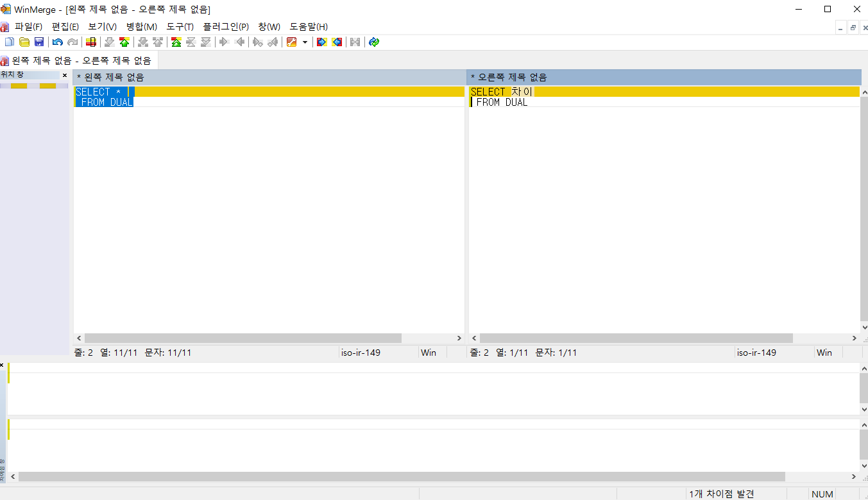
Task: Close the bottom diff pane
Action: [2, 365]
